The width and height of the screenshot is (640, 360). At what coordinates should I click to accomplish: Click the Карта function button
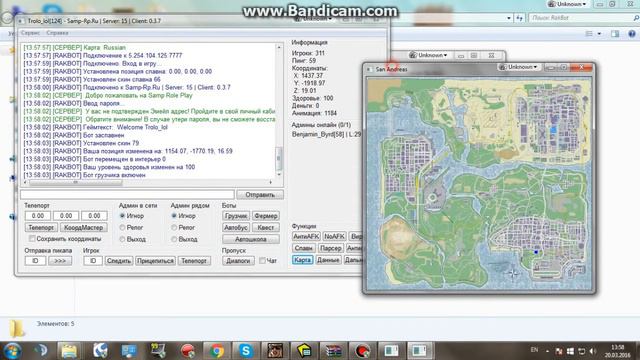coord(302,260)
